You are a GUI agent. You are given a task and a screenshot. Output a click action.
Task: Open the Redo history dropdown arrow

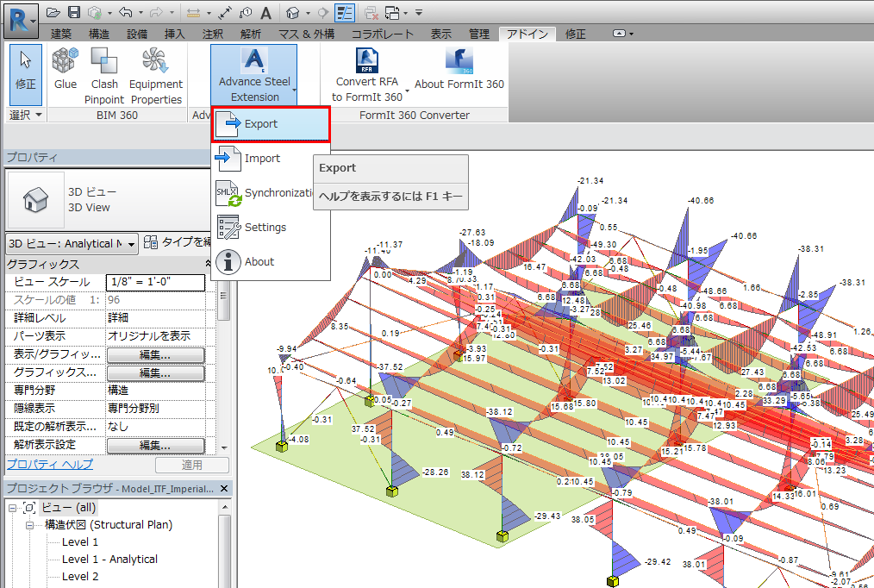click(172, 12)
